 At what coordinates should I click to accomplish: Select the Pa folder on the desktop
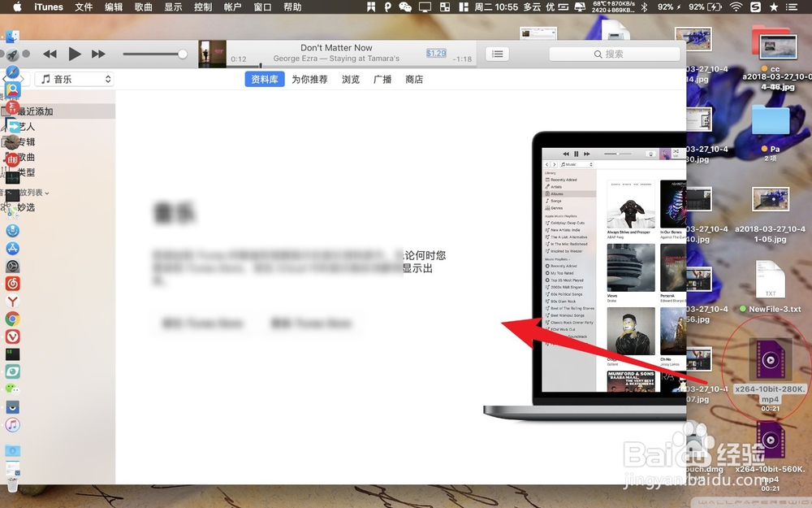[770, 119]
